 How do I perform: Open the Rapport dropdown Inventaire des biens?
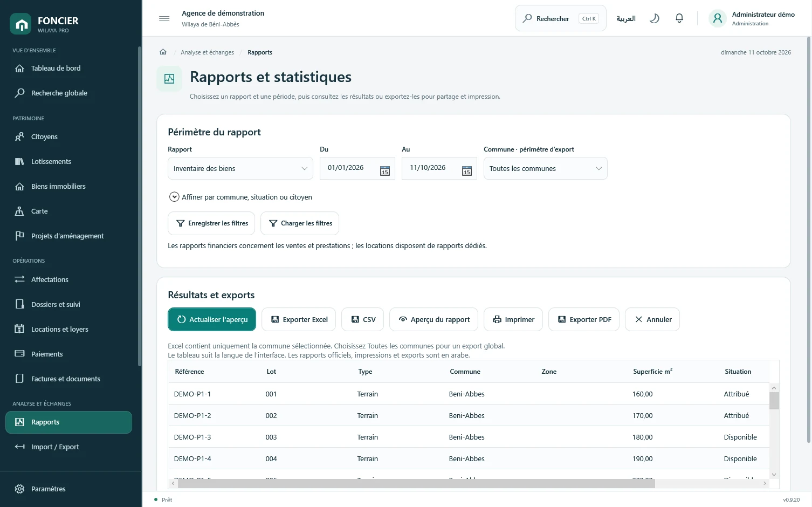(x=240, y=169)
